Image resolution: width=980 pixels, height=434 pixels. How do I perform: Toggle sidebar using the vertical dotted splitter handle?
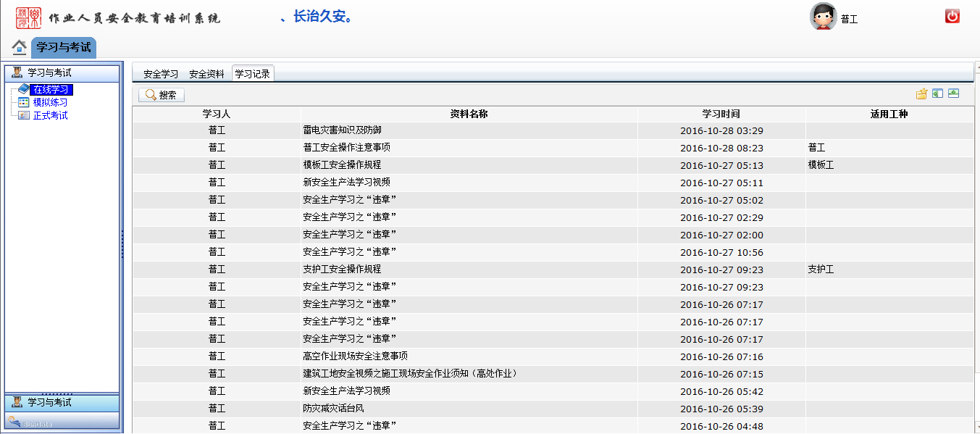tap(122, 244)
